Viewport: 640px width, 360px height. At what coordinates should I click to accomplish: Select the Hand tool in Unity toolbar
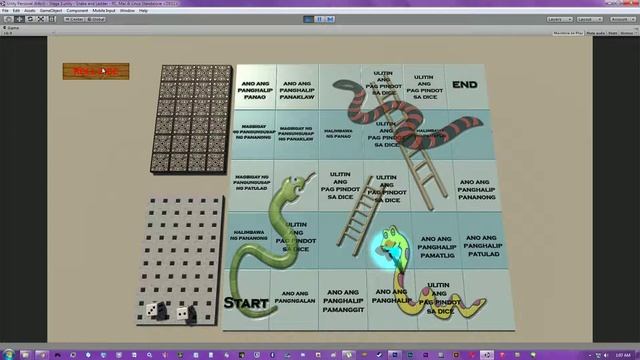click(8, 19)
